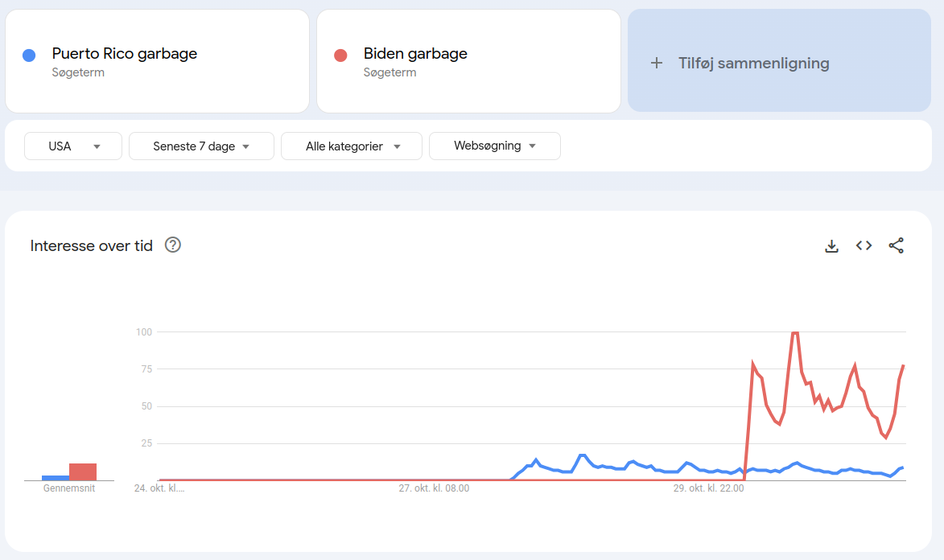Click Tilføj sammenligning button
Viewport: 944px width, 560px height.
pyautogui.click(x=779, y=60)
